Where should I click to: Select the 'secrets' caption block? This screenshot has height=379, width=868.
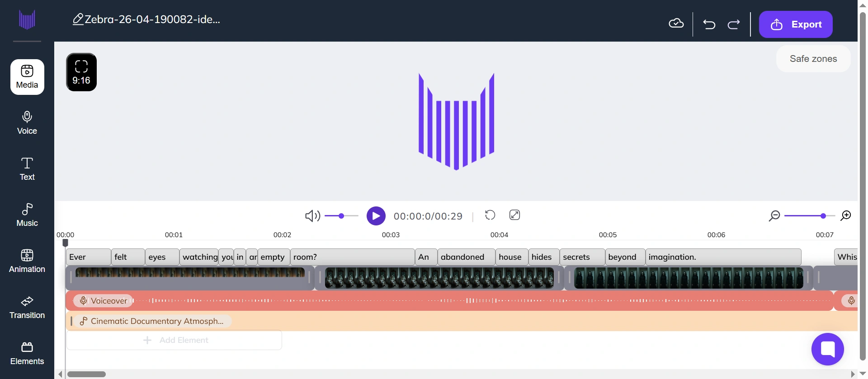[582, 257]
